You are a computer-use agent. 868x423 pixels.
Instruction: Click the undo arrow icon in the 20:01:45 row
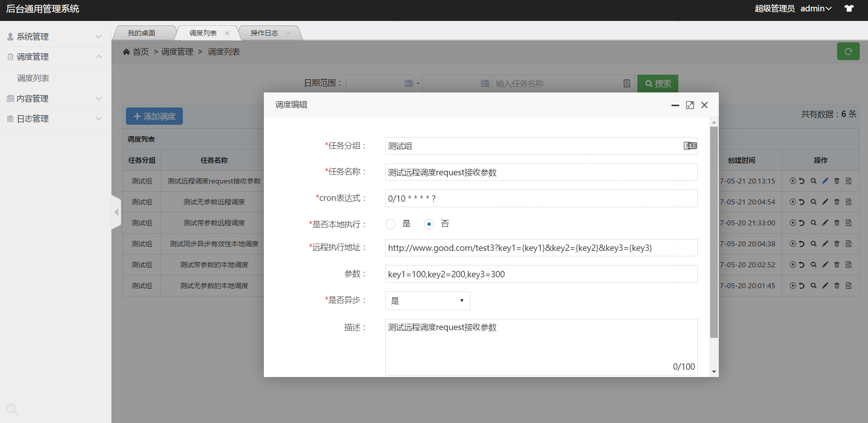tap(802, 285)
